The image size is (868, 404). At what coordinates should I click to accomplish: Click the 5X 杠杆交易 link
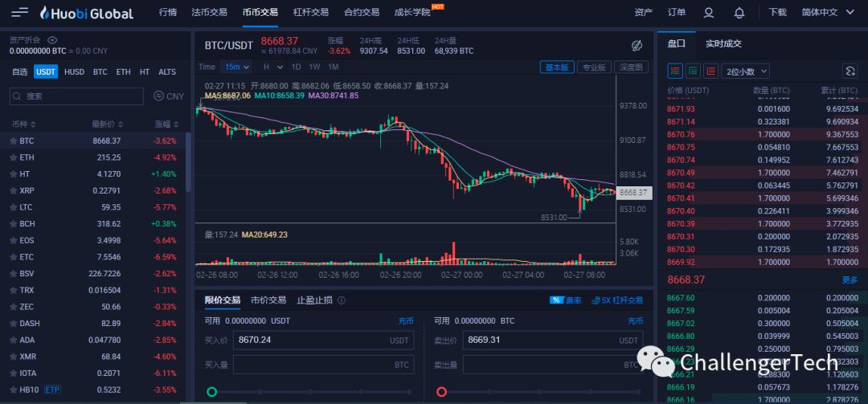(x=617, y=300)
